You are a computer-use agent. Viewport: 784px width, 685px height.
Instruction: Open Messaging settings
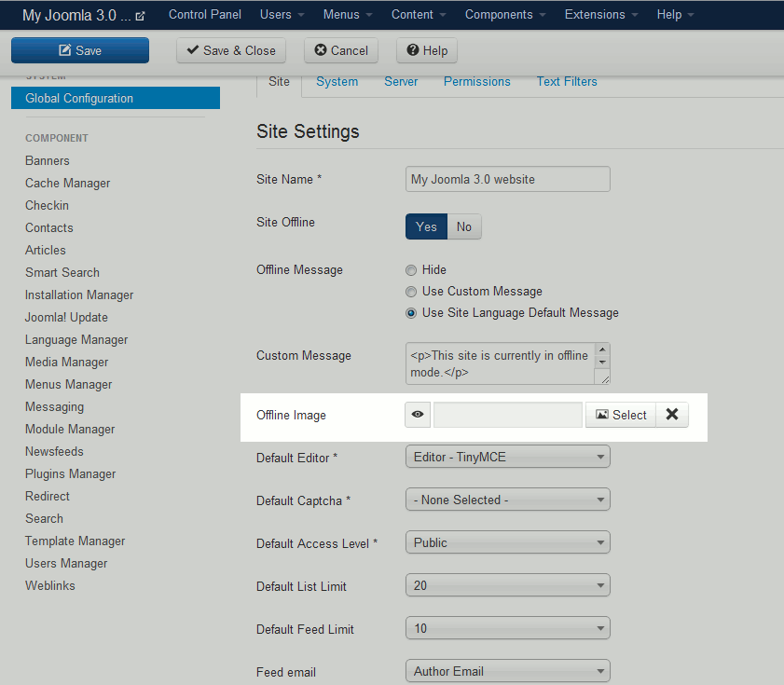(54, 407)
